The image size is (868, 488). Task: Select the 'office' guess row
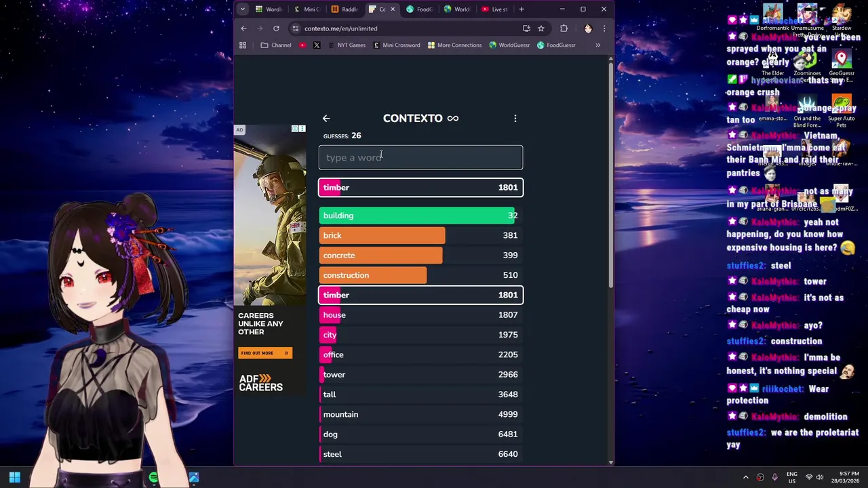pos(420,354)
